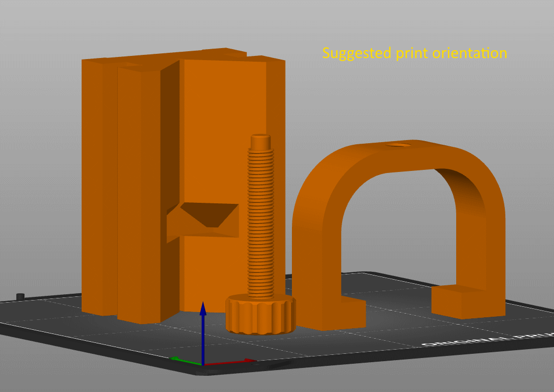Click the 'Suggested print orientation' text
Viewport: 554px width, 392px height.
414,53
